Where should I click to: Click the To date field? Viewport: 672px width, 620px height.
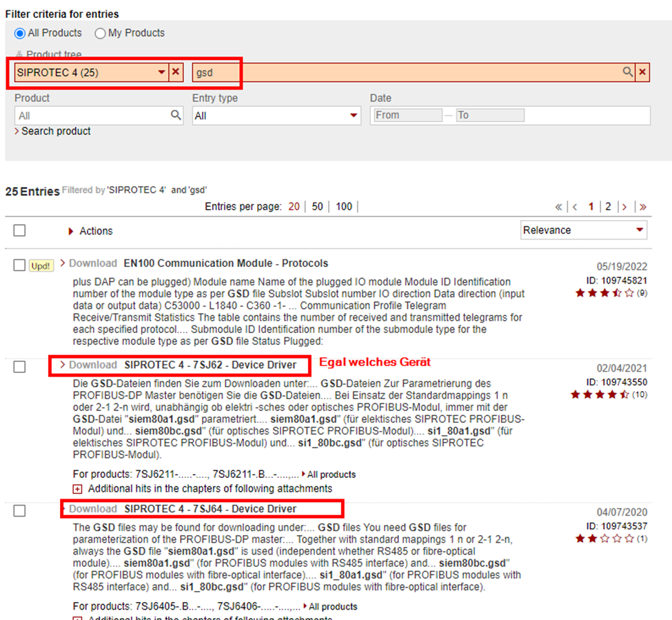coord(490,115)
